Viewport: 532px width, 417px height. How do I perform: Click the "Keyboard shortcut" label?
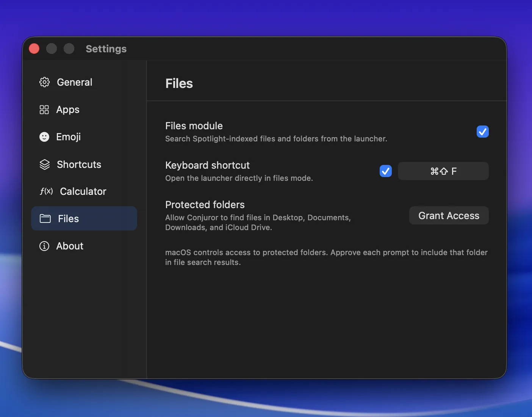tap(208, 165)
